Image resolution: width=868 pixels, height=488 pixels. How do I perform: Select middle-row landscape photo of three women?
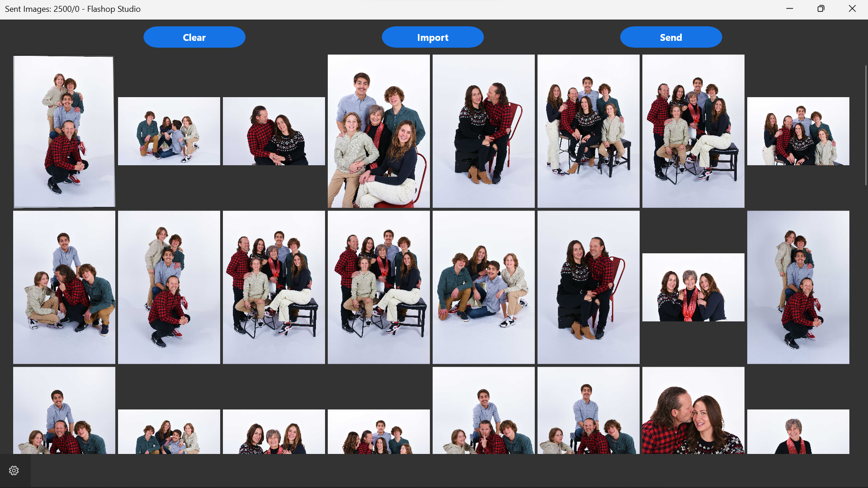(693, 287)
